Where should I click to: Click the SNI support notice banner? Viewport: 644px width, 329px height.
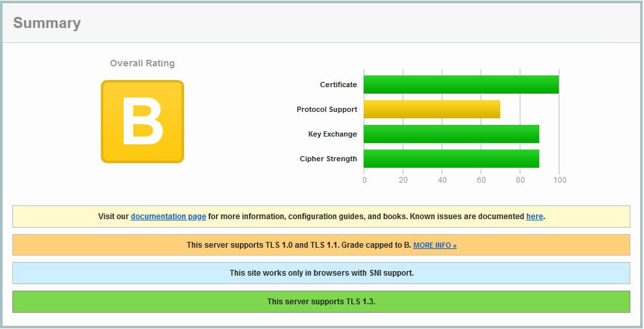[321, 273]
